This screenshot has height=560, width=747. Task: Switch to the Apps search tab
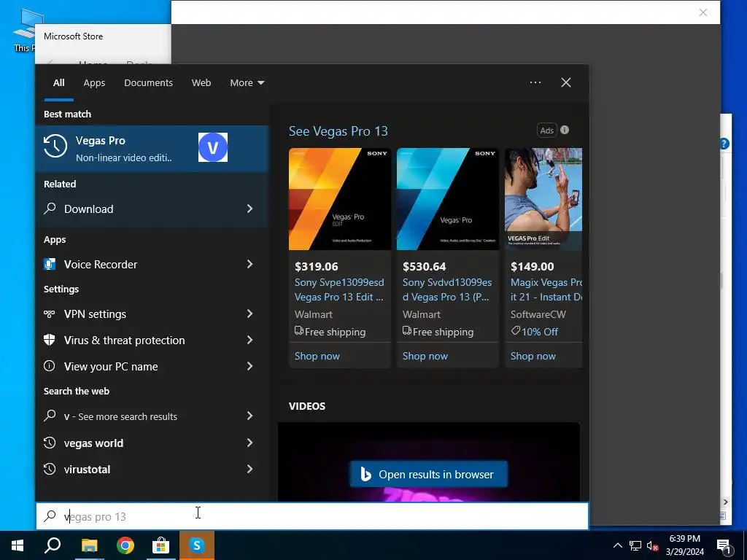94,83
